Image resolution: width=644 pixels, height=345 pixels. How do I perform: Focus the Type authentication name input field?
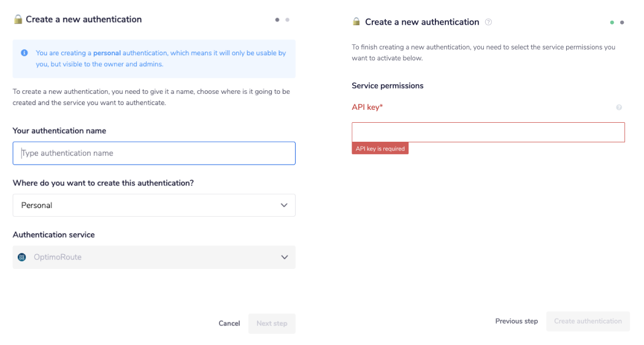153,153
